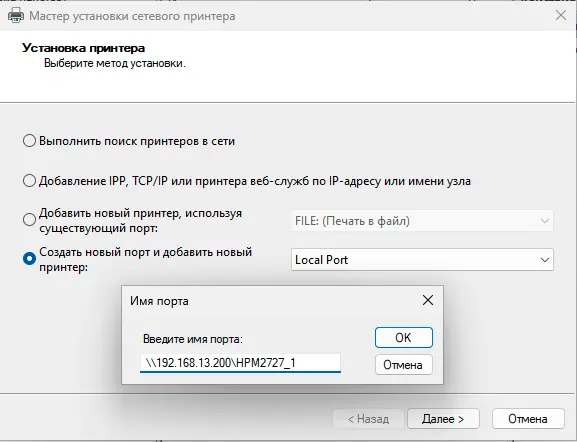Click the "Выполнить поиск принтеров в сети" label text
This screenshot has width=577, height=442.
(x=137, y=141)
